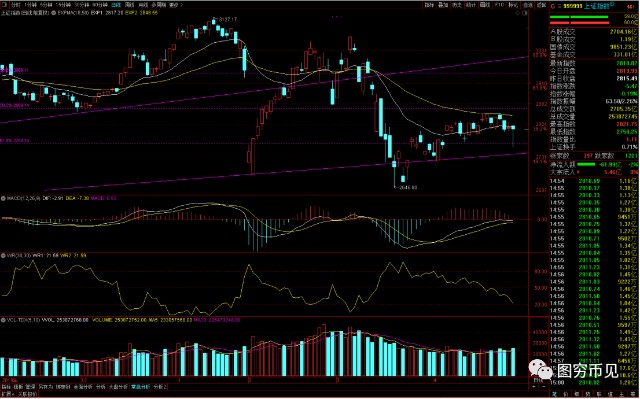Expand the 更多 periods menu

tap(175, 5)
